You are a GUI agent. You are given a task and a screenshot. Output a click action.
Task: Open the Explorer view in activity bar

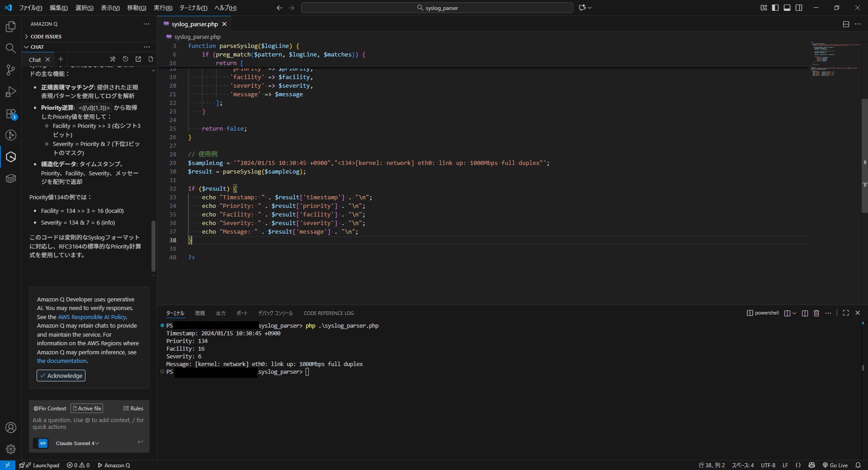click(x=10, y=27)
